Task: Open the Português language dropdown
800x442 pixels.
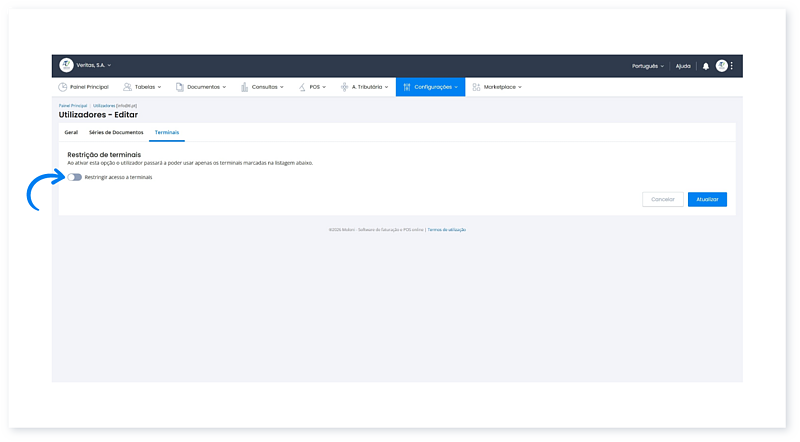Action: coord(648,66)
